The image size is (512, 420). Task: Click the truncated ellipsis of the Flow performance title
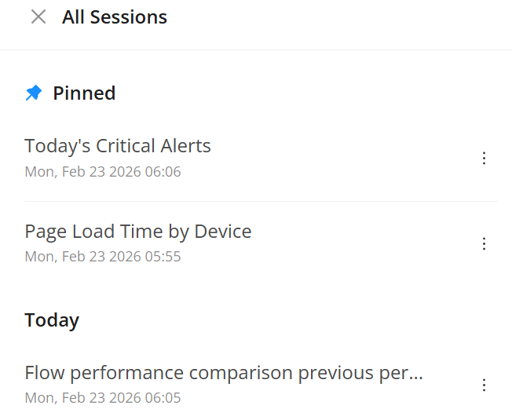[417, 377]
